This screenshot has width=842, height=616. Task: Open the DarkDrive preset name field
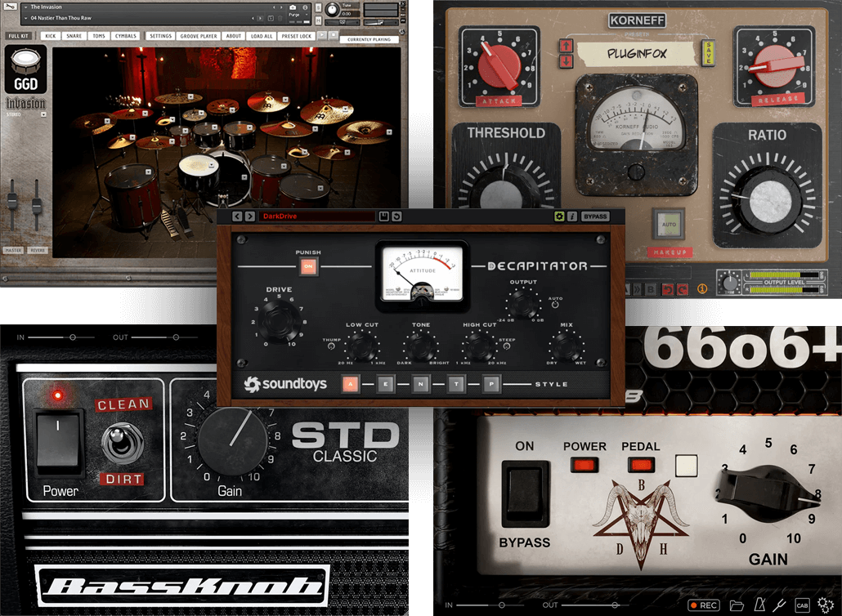tap(317, 216)
